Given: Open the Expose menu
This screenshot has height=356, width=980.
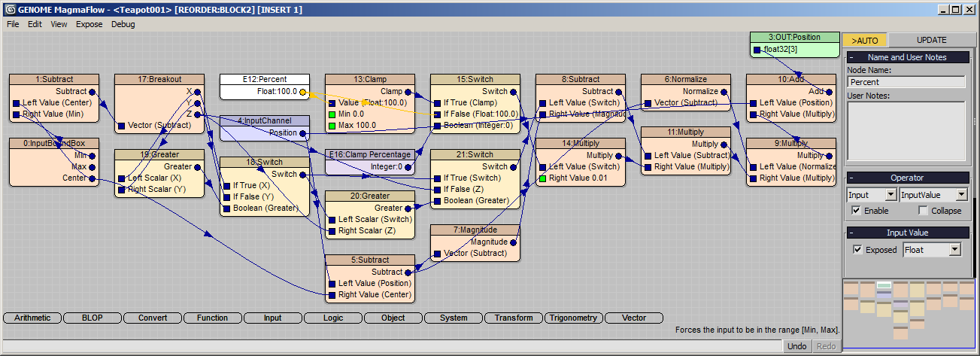Looking at the screenshot, I should point(89,24).
